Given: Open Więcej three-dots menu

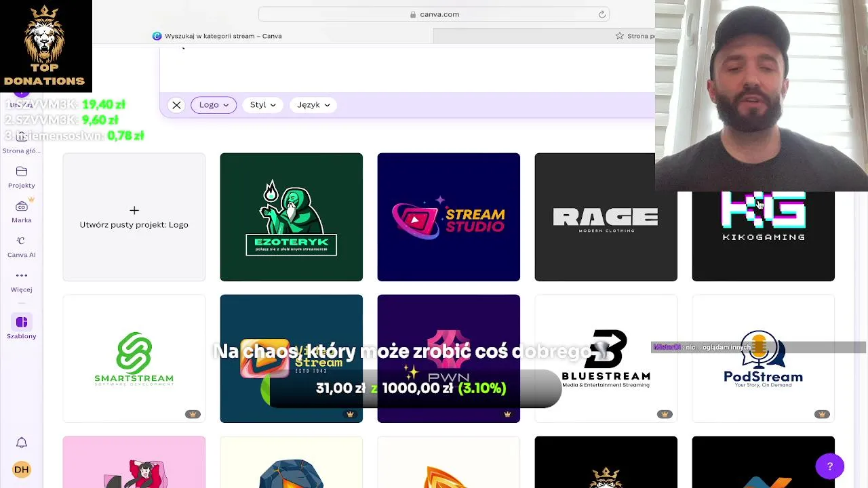Looking at the screenshot, I should point(22,281).
